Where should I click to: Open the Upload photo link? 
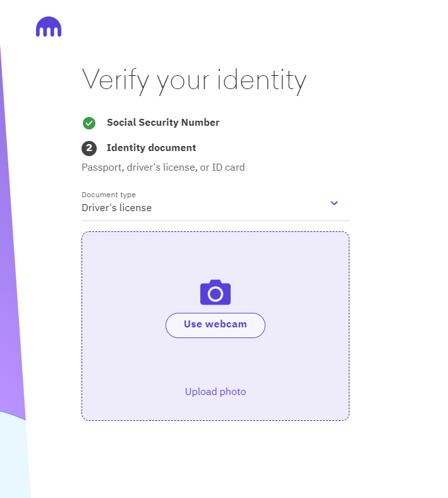click(215, 392)
